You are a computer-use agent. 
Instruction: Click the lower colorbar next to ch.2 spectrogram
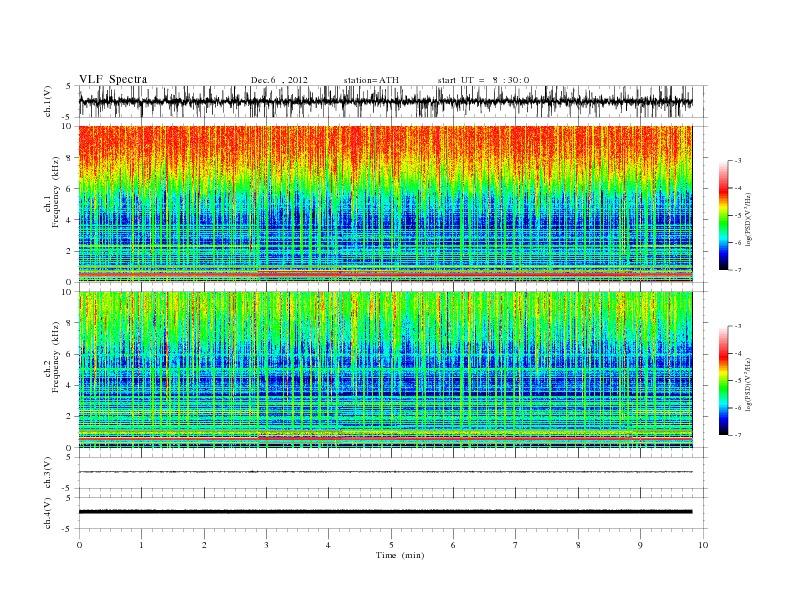723,380
